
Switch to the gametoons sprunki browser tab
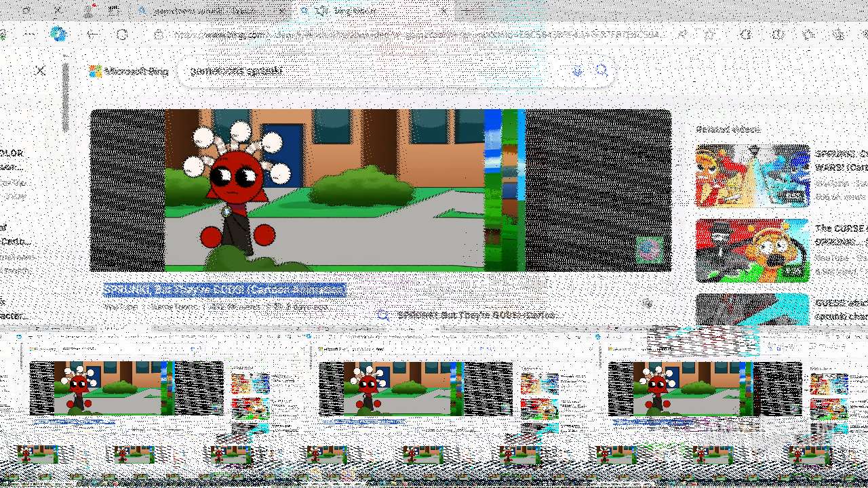(x=210, y=11)
